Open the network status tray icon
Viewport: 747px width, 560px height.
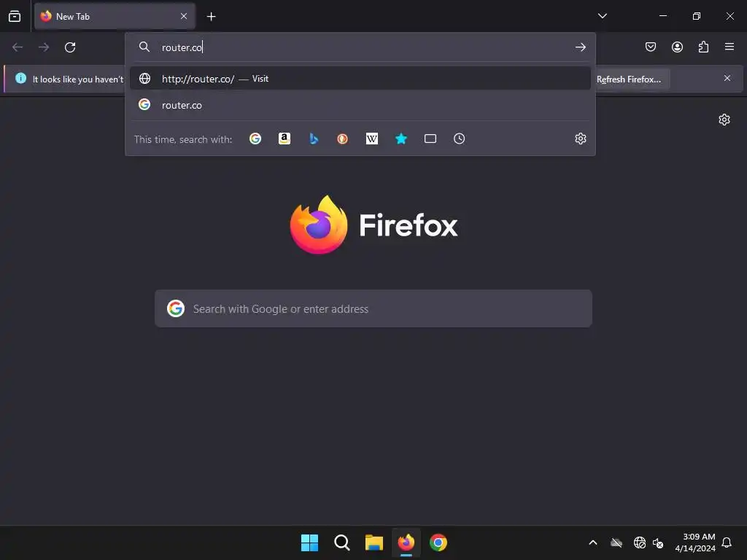tap(639, 542)
